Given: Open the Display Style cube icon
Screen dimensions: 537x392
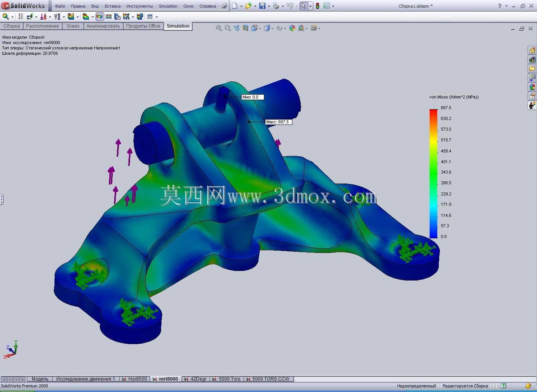Looking at the screenshot, I should 267,28.
